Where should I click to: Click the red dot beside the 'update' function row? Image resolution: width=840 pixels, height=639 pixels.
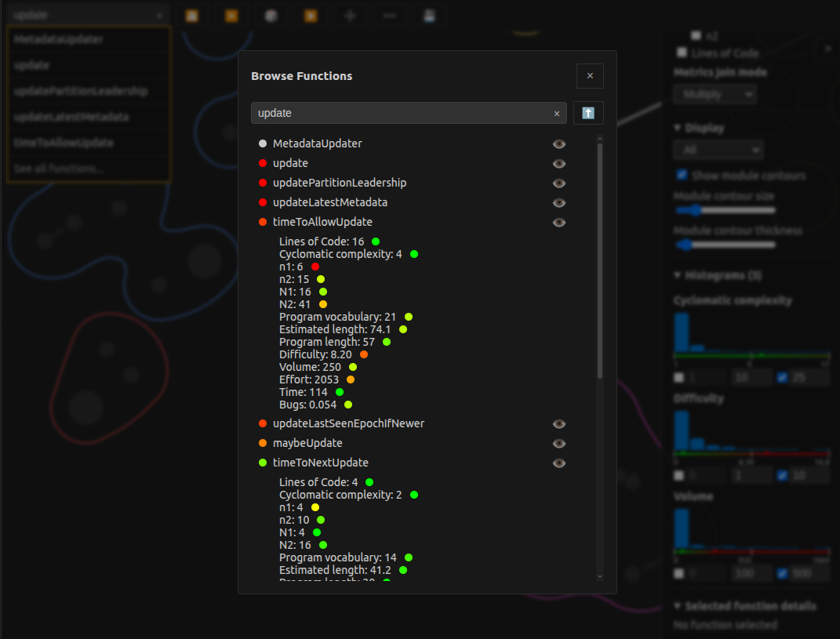[x=263, y=163]
